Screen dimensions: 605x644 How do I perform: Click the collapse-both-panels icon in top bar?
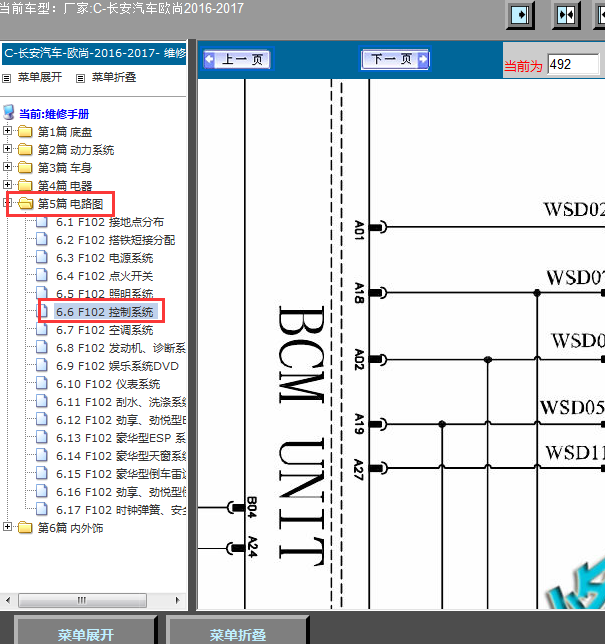566,15
